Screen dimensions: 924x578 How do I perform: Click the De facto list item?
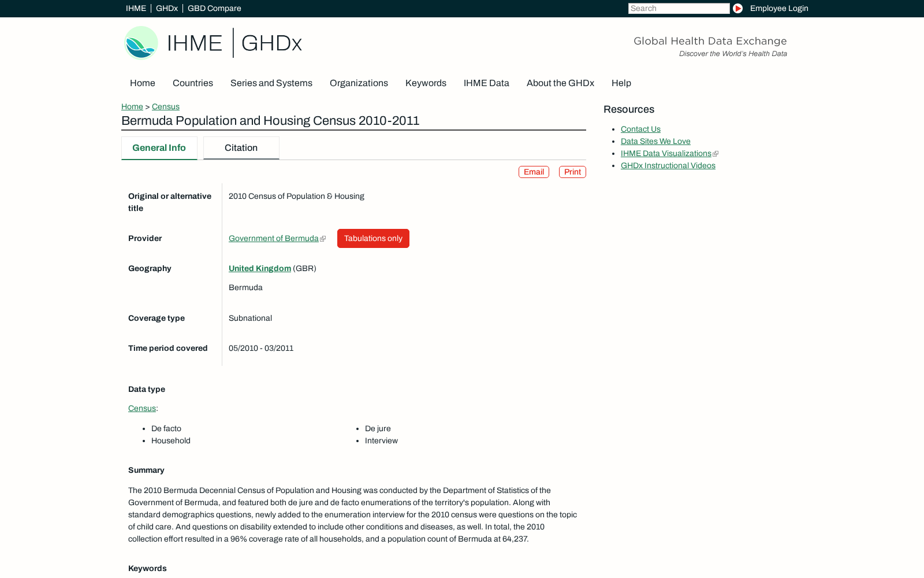pos(166,429)
